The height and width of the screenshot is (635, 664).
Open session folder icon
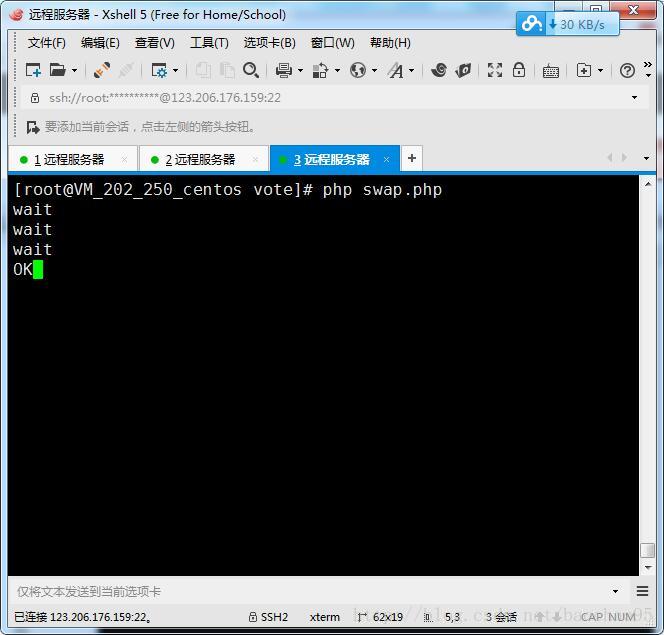[x=58, y=70]
